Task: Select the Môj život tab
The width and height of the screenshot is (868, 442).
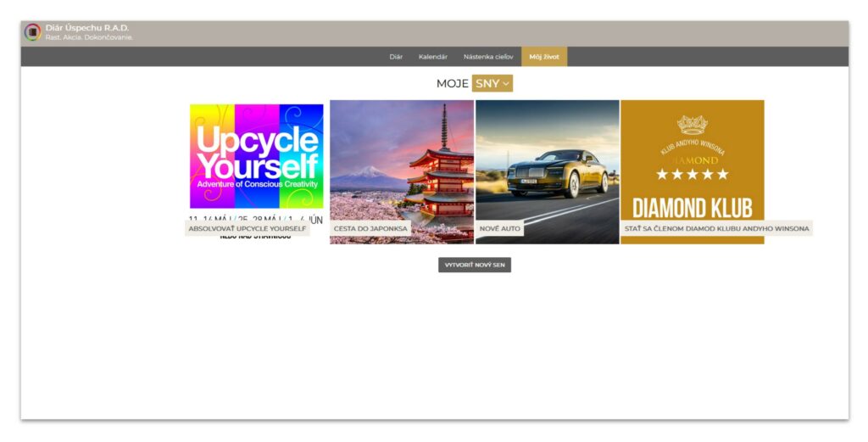Action: tap(544, 57)
